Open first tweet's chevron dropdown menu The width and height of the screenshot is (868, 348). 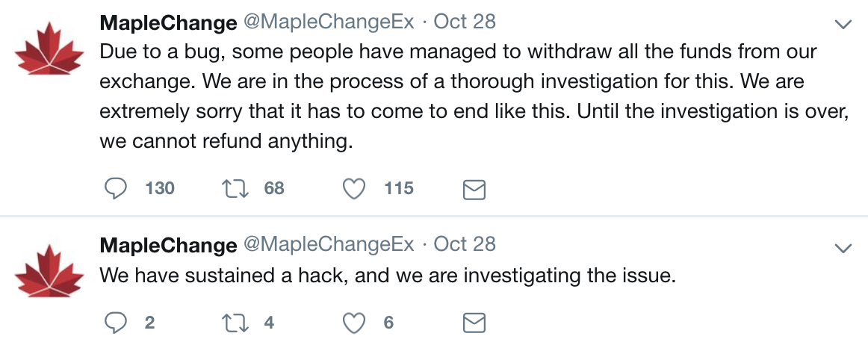pyautogui.click(x=843, y=25)
